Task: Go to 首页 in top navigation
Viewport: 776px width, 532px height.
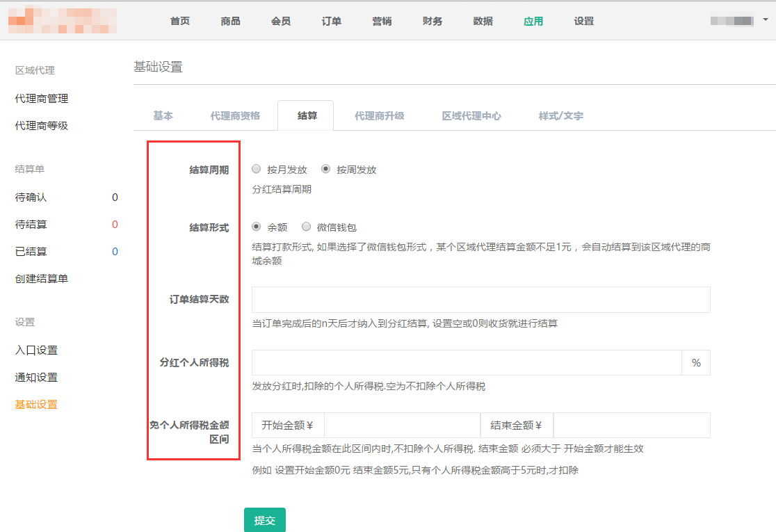Action: tap(180, 21)
